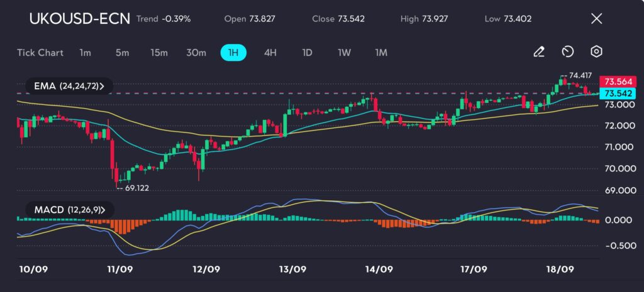
Task: Switch to the 30m timeframe
Action: point(196,53)
